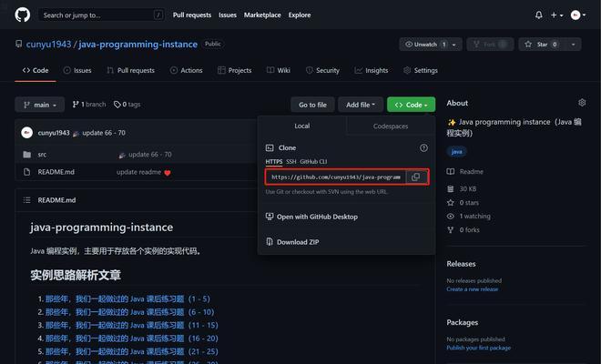Open the About settings gear icon
Screen dimensions: 601x364
[582, 103]
